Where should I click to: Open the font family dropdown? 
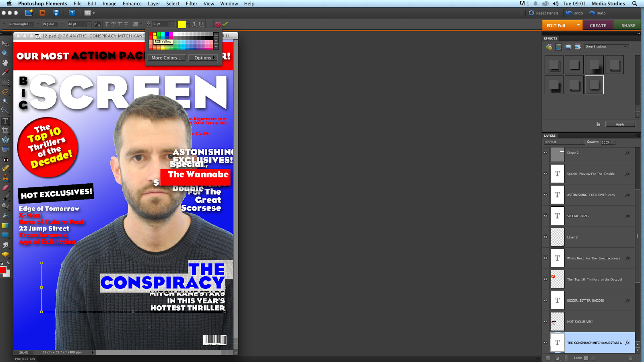(x=38, y=24)
